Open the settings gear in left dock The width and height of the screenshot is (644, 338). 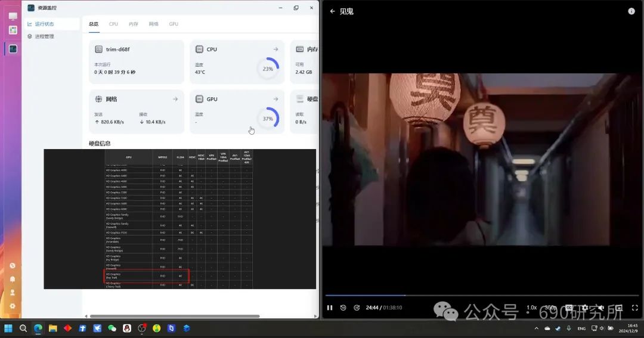click(x=13, y=306)
